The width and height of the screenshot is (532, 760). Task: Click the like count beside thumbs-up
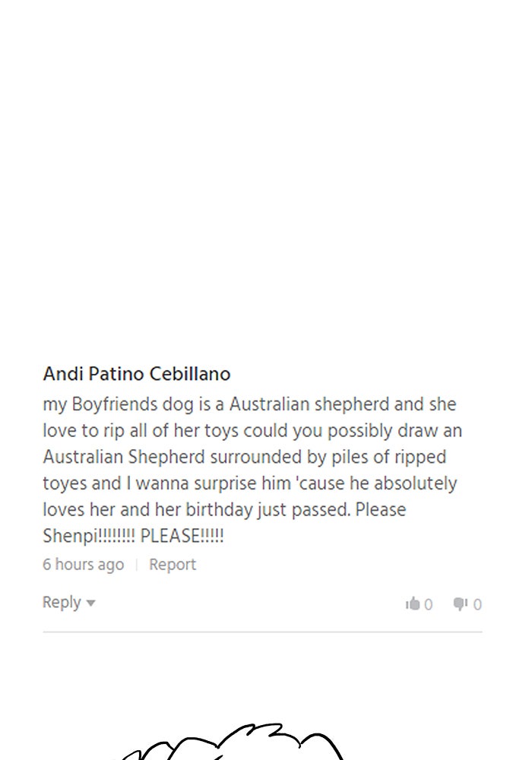point(429,605)
